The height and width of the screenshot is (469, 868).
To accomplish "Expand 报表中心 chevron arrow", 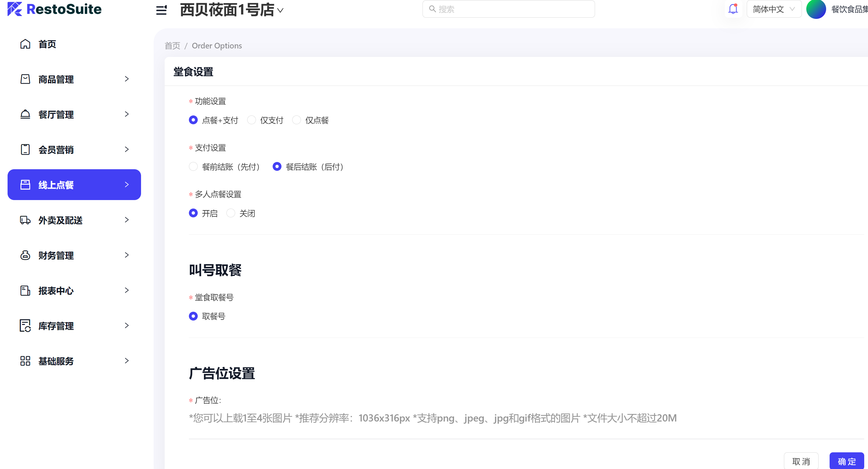I will [127, 290].
